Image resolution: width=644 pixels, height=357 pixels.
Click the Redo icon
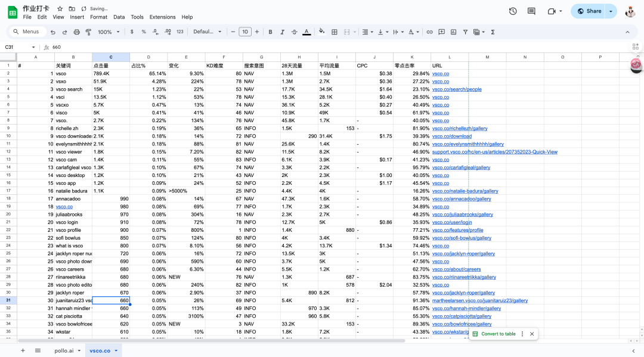[64, 32]
